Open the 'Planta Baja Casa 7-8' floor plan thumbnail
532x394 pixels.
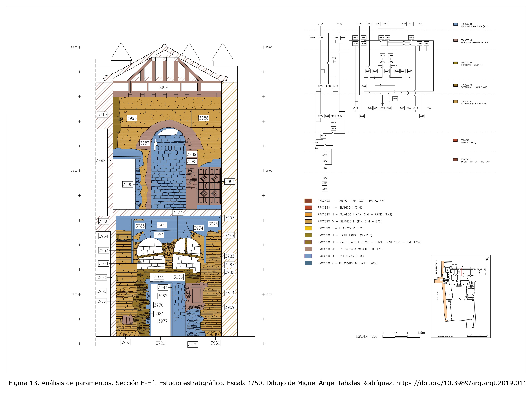click(x=461, y=296)
